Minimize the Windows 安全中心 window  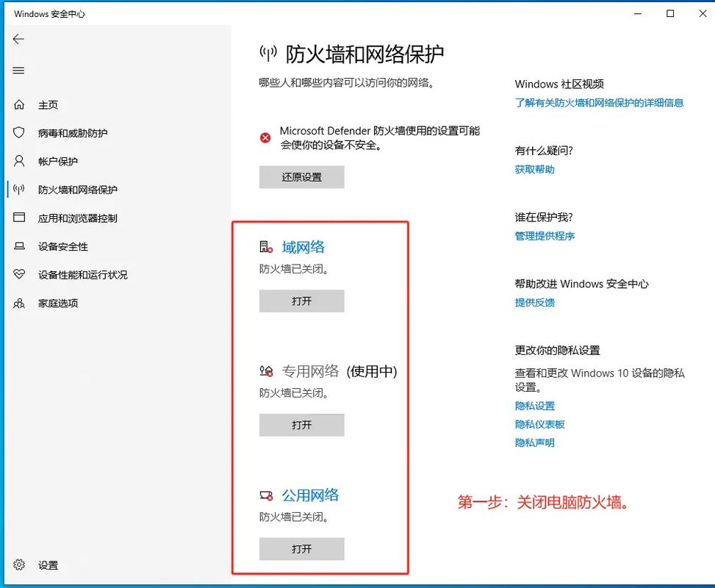(x=638, y=14)
